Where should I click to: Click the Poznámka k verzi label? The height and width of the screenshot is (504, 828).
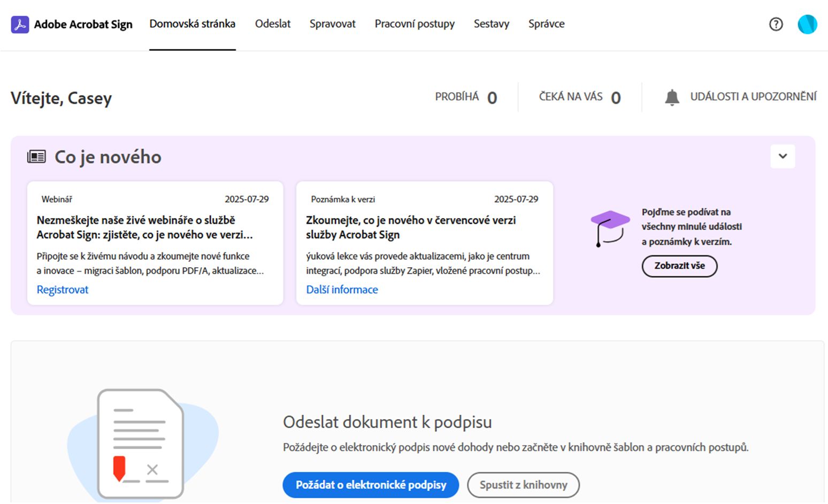(343, 199)
